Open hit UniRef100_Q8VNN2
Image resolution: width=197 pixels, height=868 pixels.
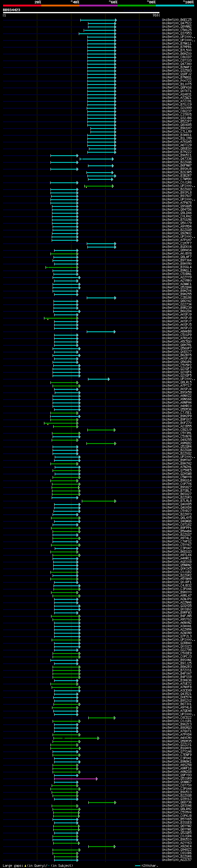click(x=177, y=26)
